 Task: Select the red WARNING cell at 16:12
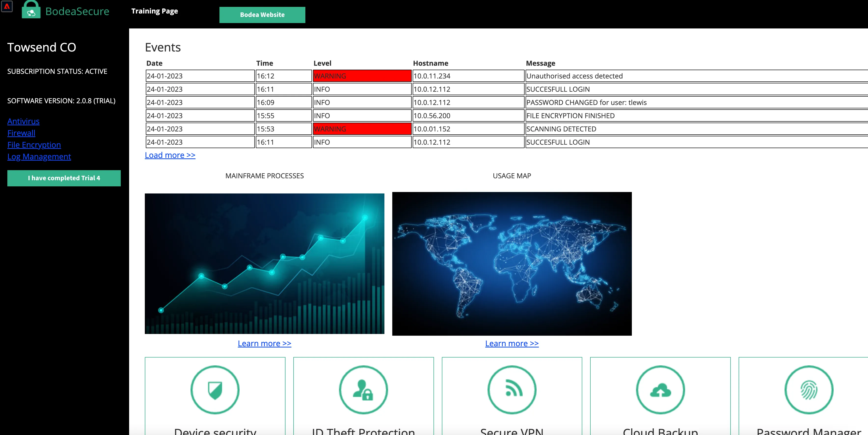[x=362, y=76]
